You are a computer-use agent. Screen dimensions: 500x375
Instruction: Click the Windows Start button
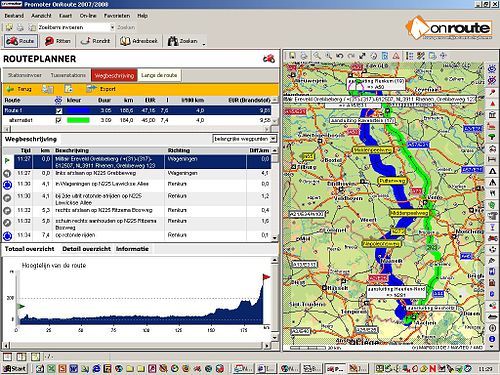point(15,368)
